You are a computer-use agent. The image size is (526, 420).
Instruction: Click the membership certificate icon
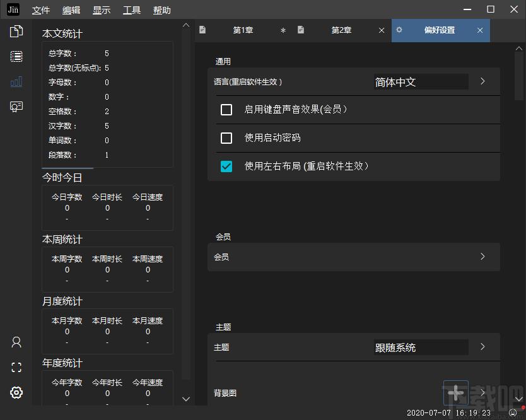pos(16,107)
